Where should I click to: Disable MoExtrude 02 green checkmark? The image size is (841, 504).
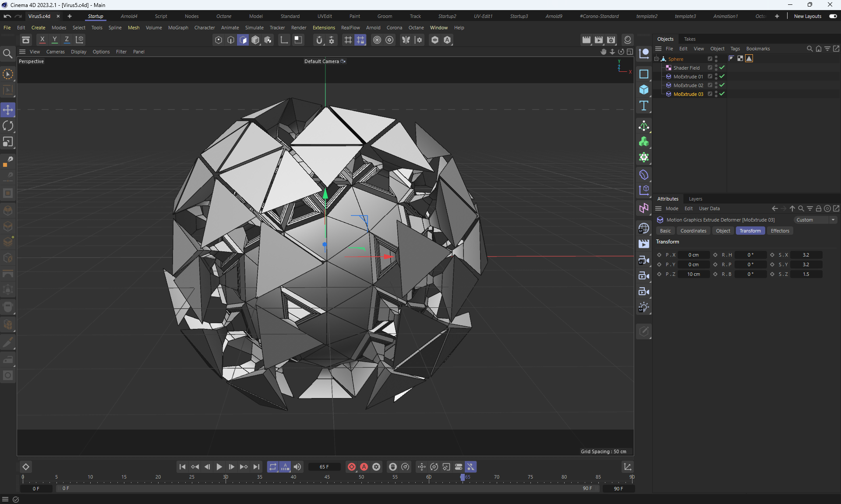[722, 85]
